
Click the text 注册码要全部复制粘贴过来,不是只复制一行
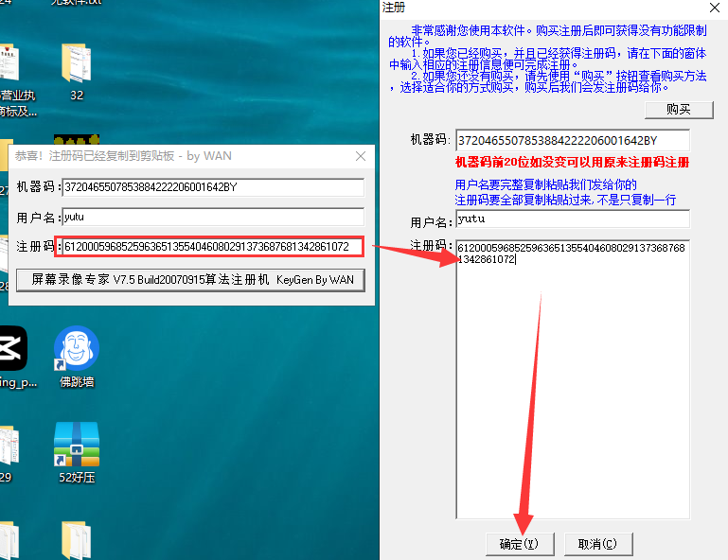click(565, 200)
